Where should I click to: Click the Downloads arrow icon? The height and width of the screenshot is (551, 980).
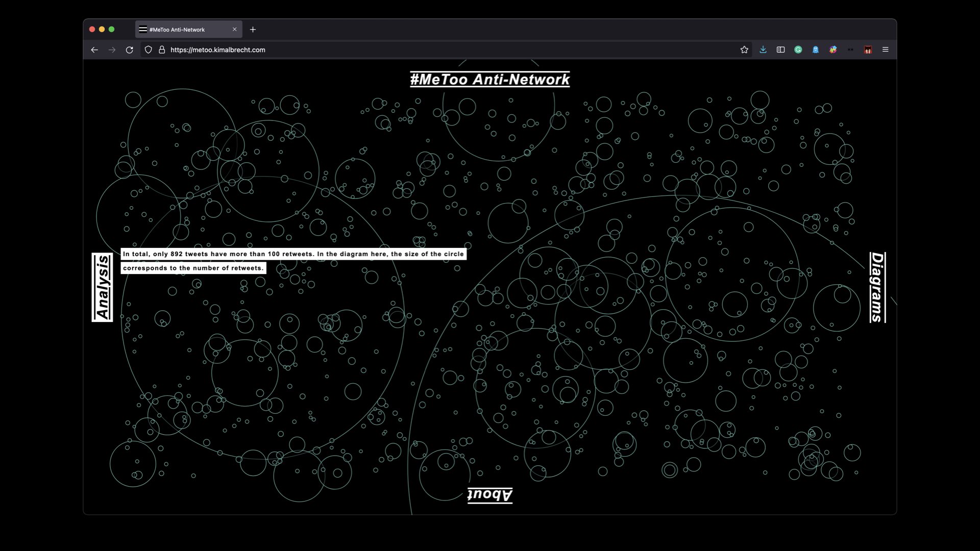[763, 49]
